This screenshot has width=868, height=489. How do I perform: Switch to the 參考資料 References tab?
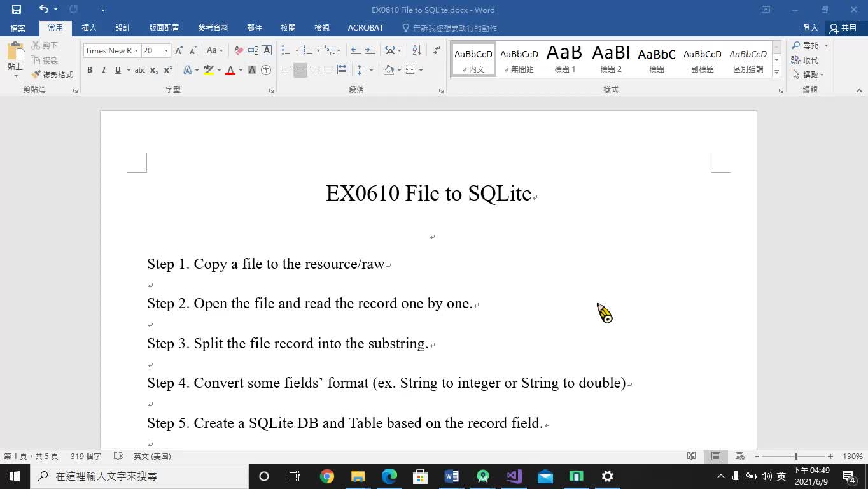pos(213,28)
